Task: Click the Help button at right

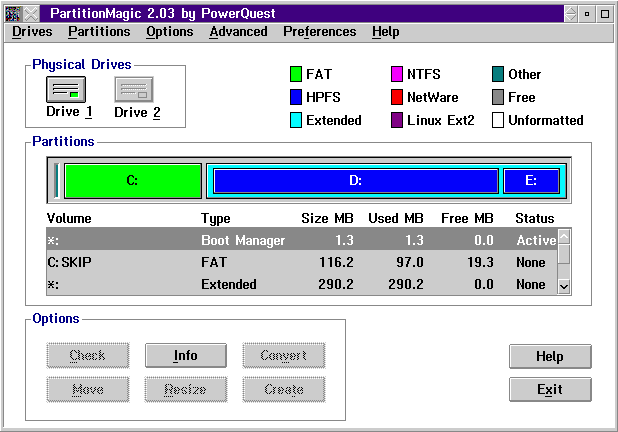Action: click(x=550, y=356)
